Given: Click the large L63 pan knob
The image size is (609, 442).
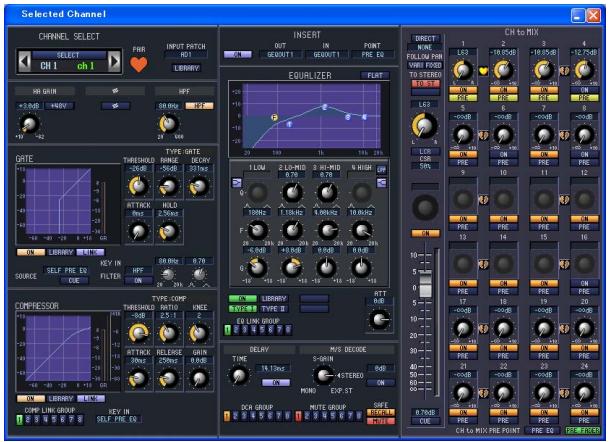Looking at the screenshot, I should [x=424, y=125].
